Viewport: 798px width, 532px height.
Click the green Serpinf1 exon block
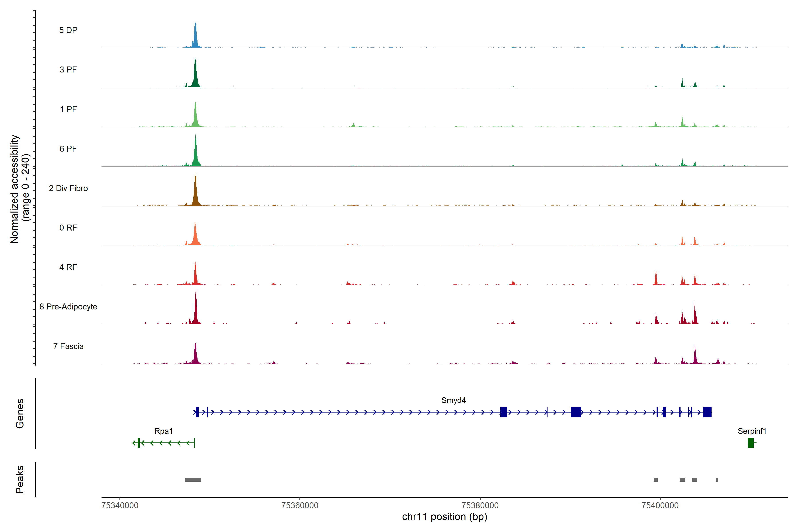pos(751,443)
